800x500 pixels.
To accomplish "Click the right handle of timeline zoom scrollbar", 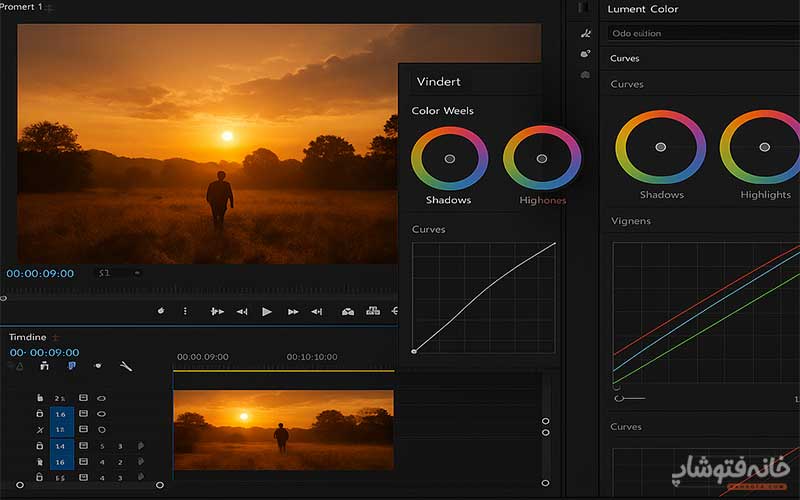I will pyautogui.click(x=160, y=485).
